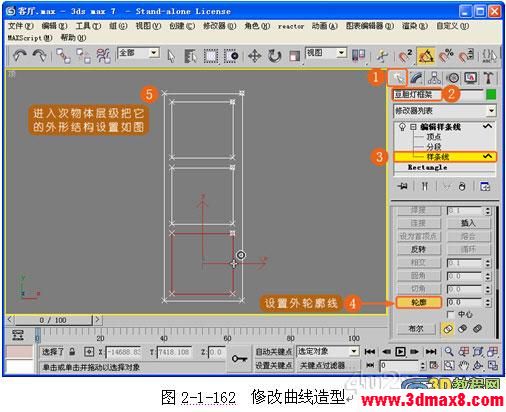
Task: Click the time slider 0 / 100
Action: (53, 320)
